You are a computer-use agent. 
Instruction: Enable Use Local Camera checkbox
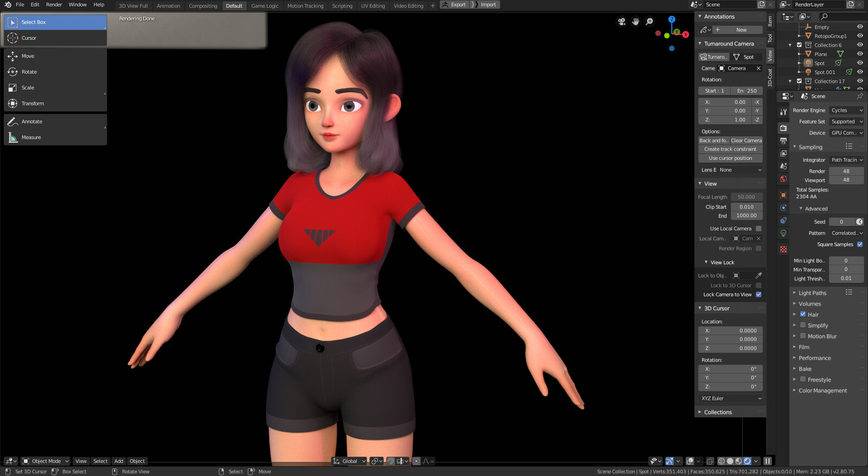point(758,229)
